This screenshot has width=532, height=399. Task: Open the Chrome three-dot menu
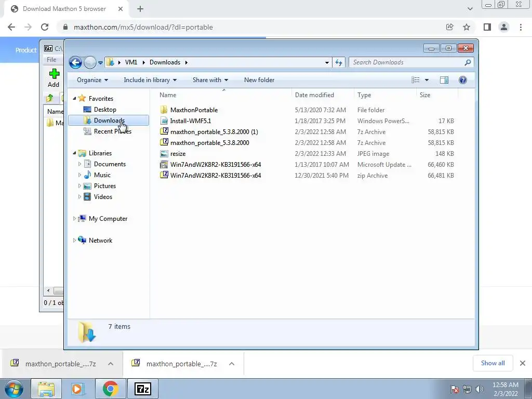(521, 27)
